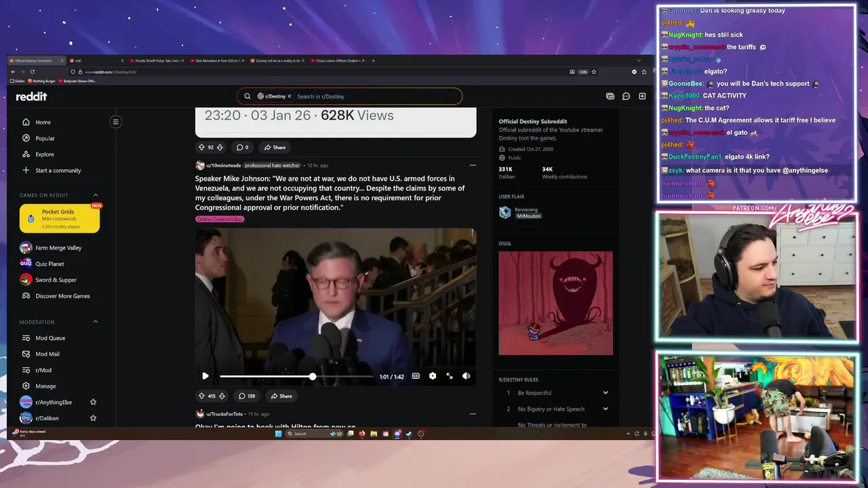Open Pocket Grids game card

coord(60,218)
